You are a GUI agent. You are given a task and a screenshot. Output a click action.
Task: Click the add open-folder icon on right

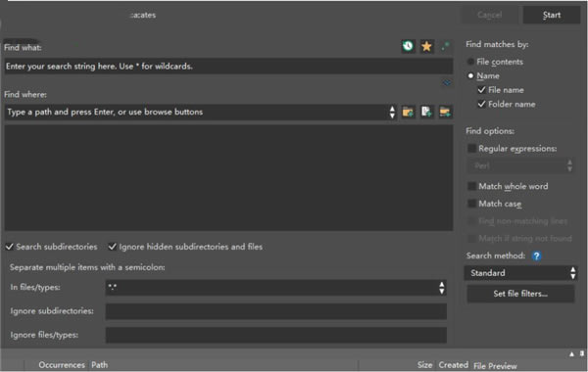[445, 112]
